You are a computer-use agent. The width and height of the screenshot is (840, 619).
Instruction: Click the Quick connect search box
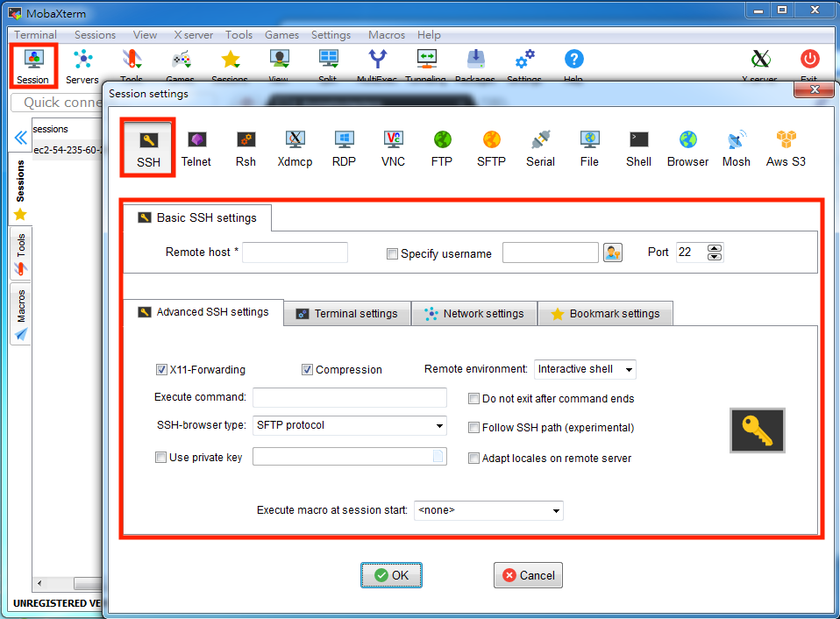pos(57,103)
